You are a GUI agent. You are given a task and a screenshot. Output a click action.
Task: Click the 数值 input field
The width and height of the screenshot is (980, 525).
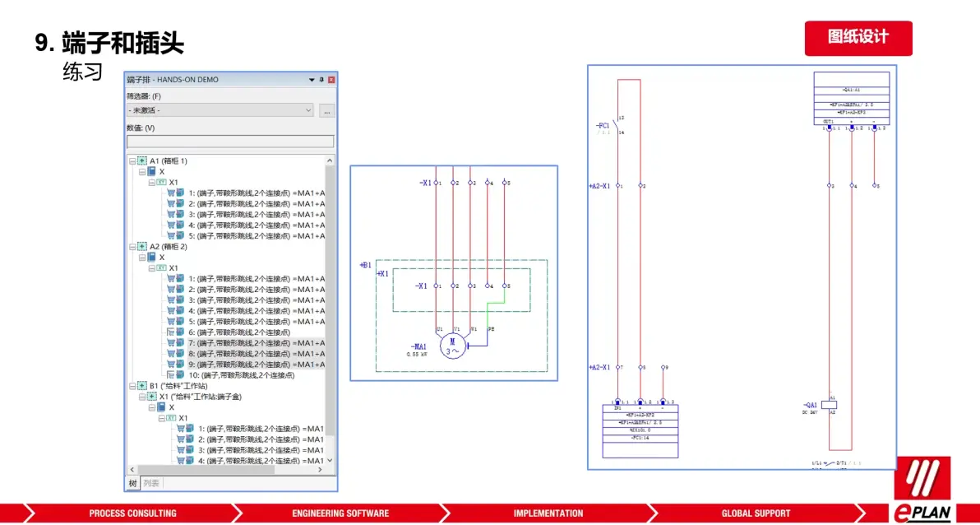230,142
